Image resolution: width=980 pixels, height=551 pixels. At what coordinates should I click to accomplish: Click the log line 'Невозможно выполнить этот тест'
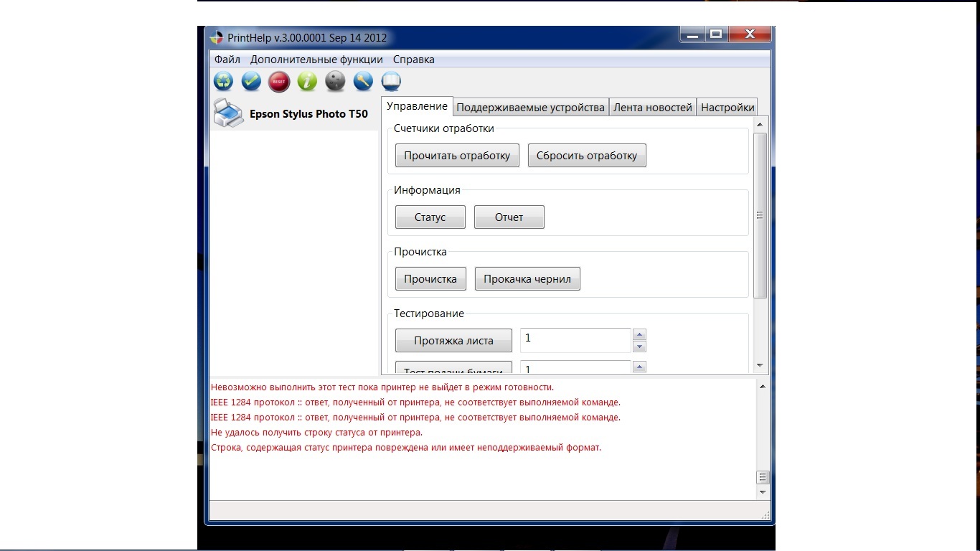coord(382,387)
